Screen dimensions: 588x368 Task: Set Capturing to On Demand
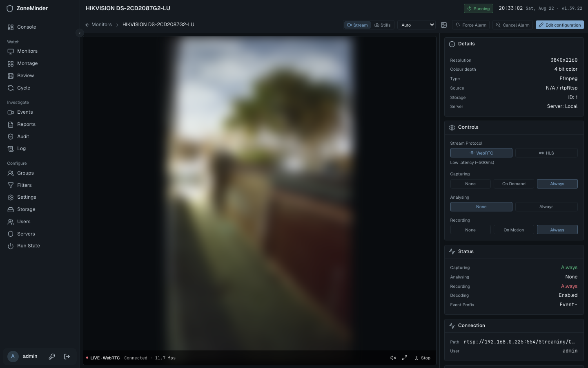(514, 184)
